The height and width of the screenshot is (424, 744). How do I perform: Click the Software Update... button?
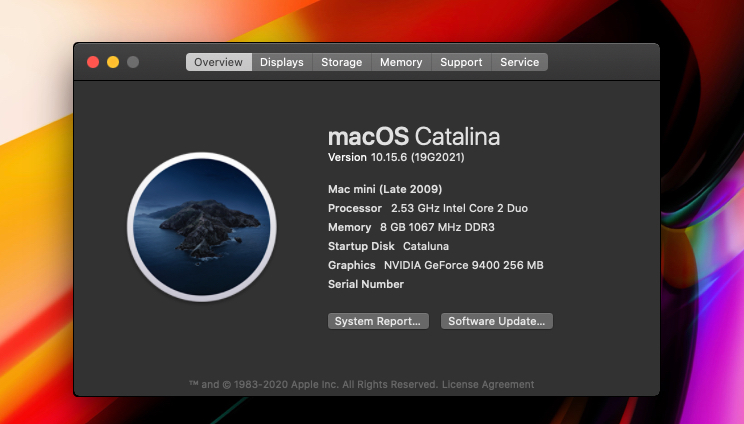[x=497, y=321]
